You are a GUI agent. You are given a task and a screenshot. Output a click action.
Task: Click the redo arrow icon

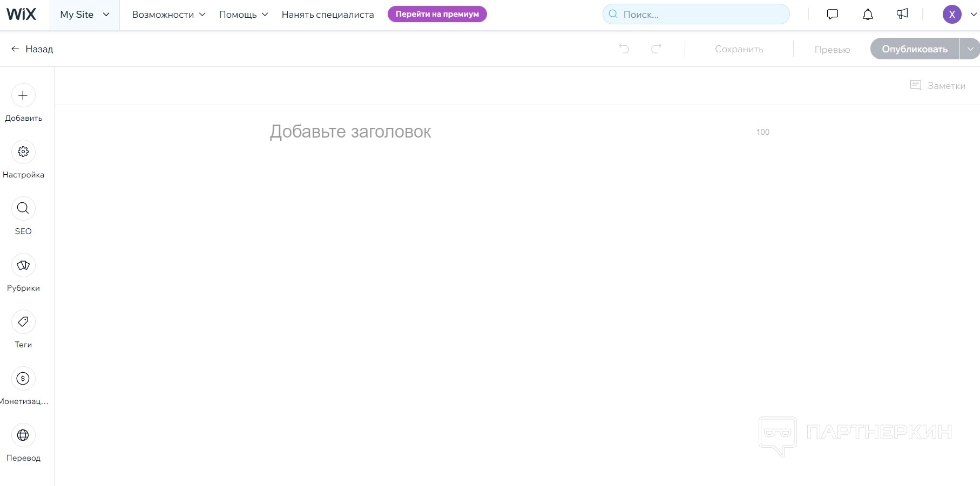[x=657, y=49]
